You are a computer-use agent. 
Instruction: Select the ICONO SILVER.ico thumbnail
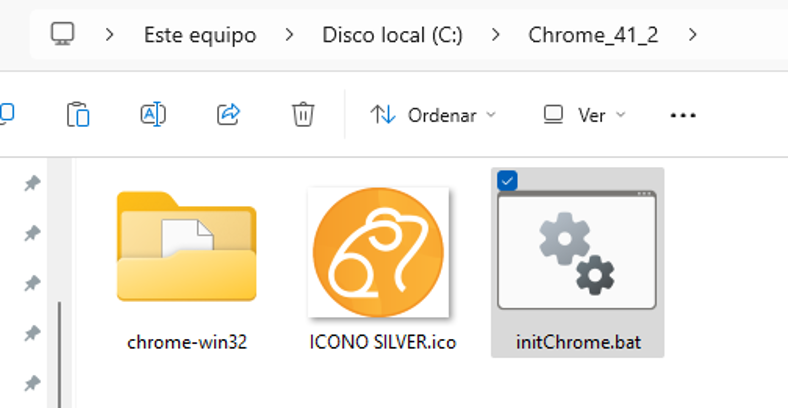point(378,252)
